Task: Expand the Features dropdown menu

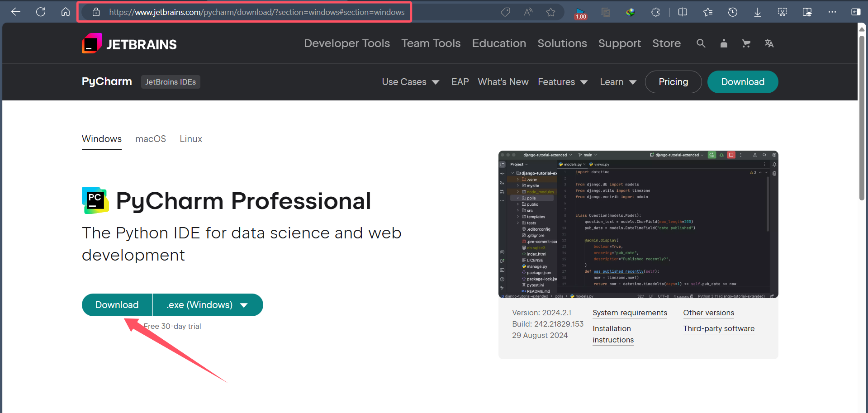Action: 562,82
